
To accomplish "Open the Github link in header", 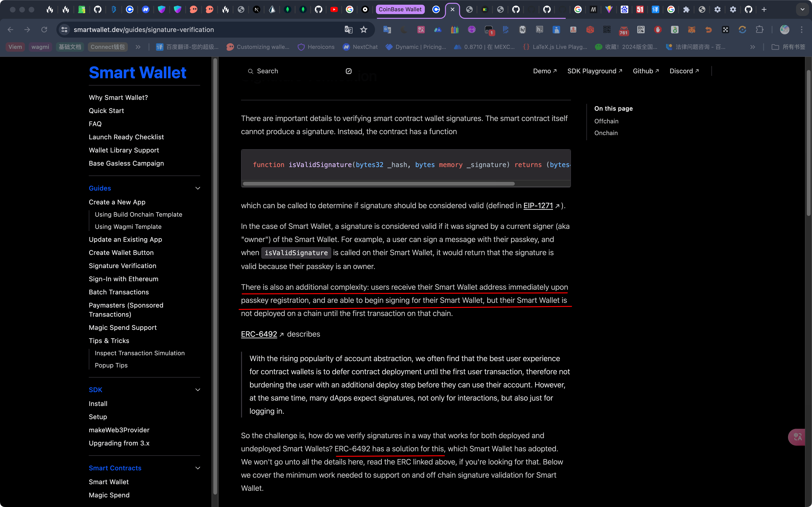I will point(646,71).
